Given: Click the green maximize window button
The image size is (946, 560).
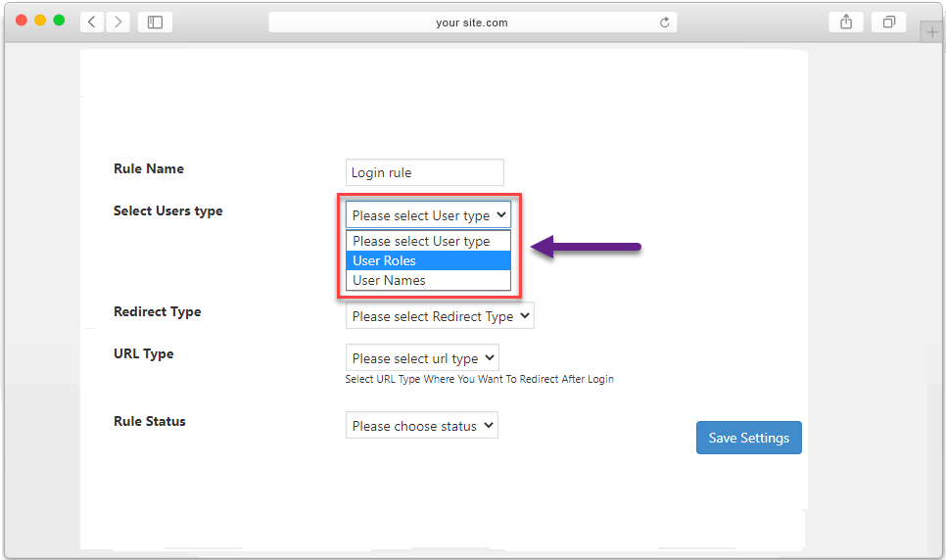Looking at the screenshot, I should tap(59, 20).
